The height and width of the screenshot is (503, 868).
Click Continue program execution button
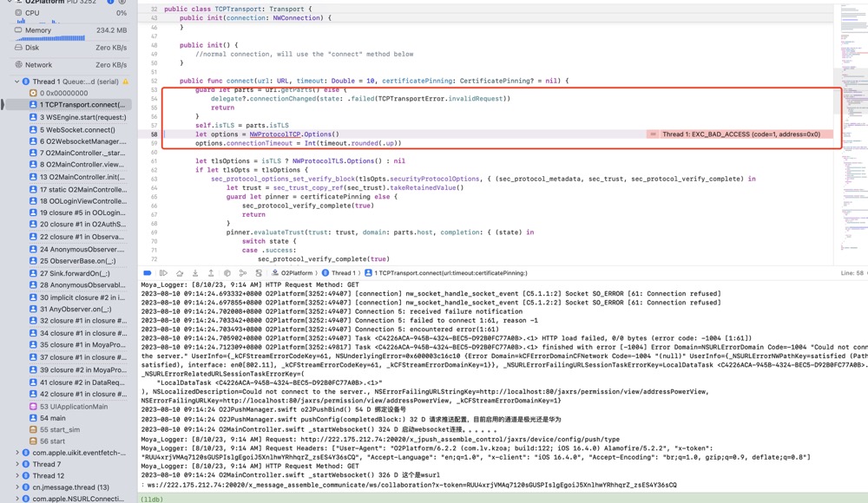pos(163,273)
